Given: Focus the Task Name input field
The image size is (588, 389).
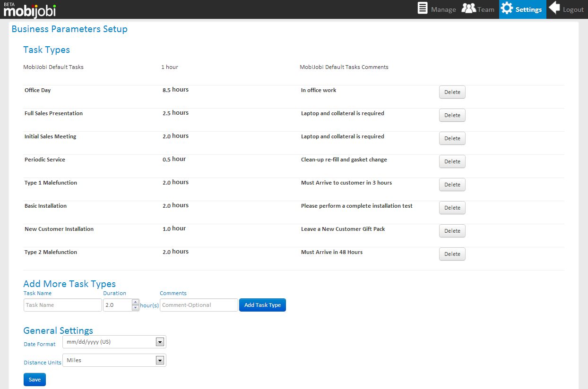Looking at the screenshot, I should [62, 305].
